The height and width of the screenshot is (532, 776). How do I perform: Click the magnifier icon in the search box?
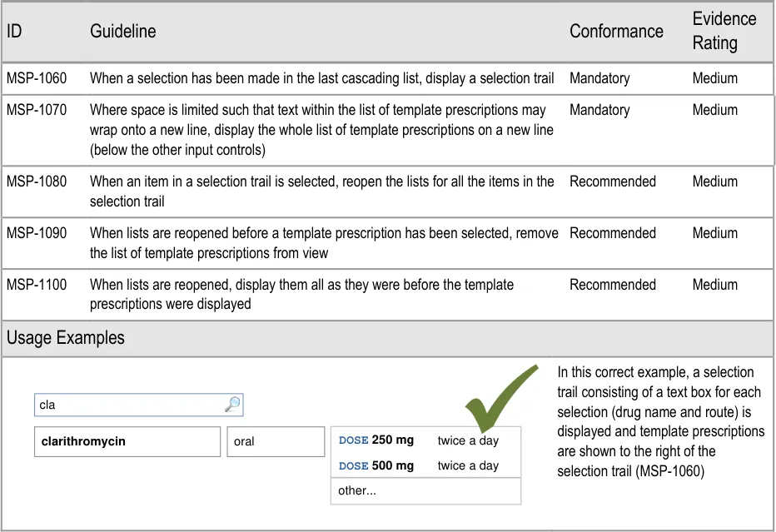pyautogui.click(x=232, y=405)
